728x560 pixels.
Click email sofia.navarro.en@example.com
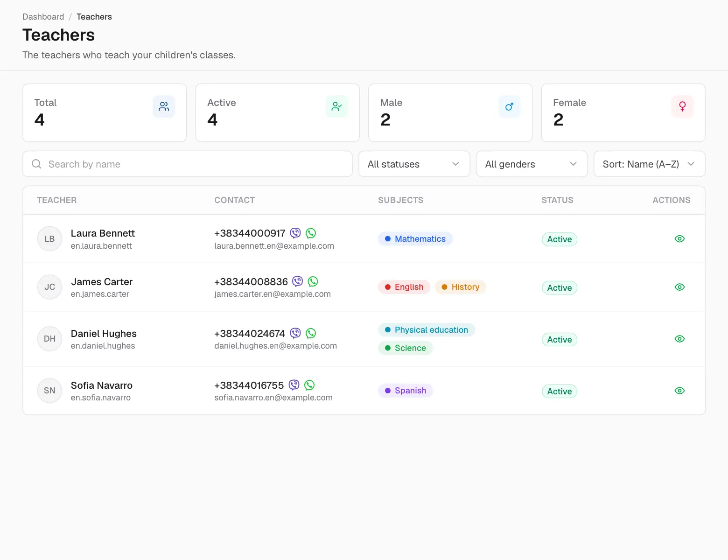pyautogui.click(x=273, y=398)
